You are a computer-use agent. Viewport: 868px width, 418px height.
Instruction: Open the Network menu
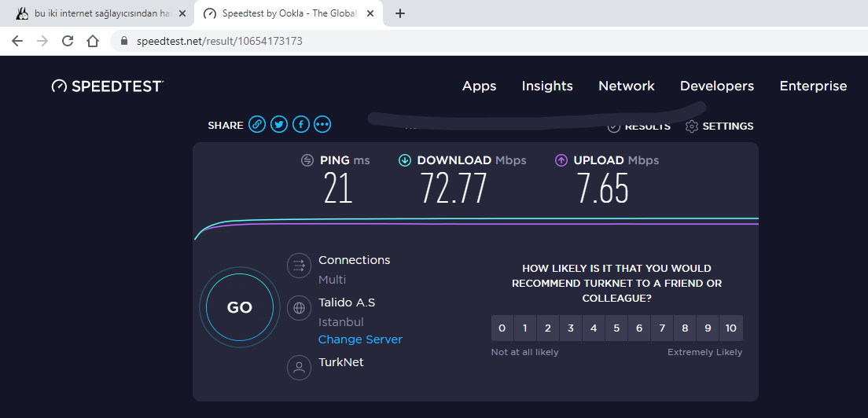pyautogui.click(x=627, y=86)
